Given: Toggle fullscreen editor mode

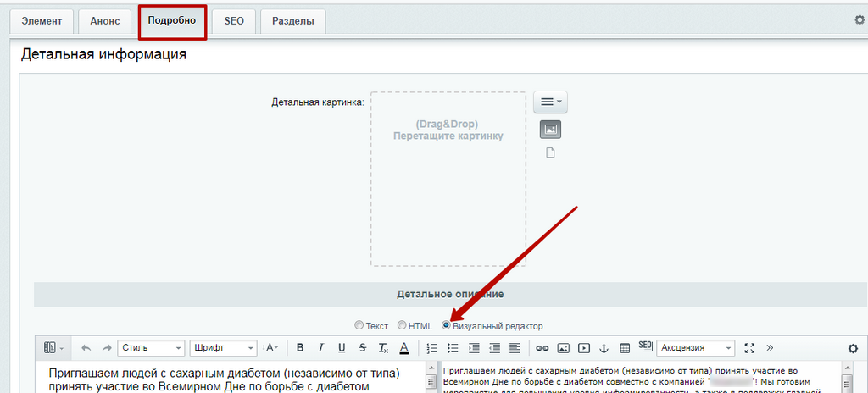Looking at the screenshot, I should coord(749,347).
